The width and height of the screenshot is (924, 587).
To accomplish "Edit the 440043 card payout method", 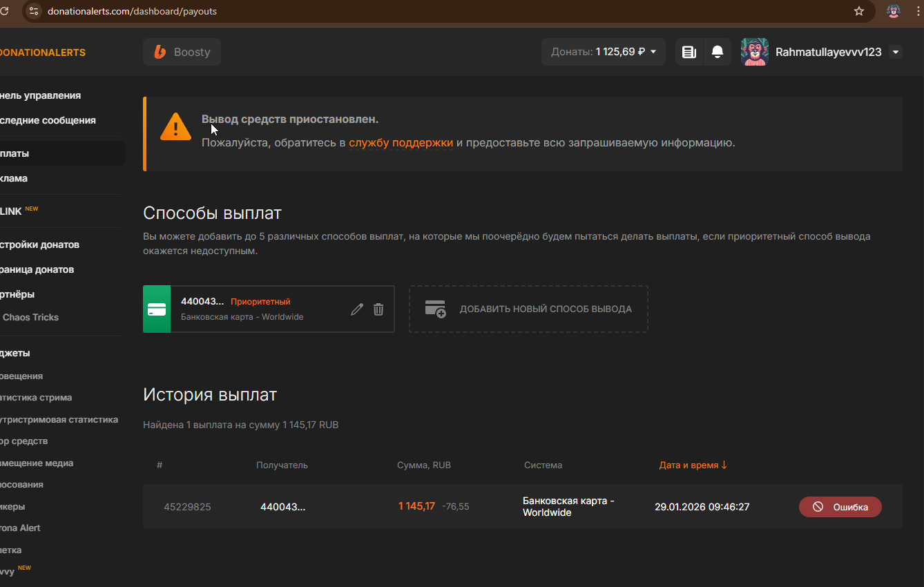I will (357, 309).
